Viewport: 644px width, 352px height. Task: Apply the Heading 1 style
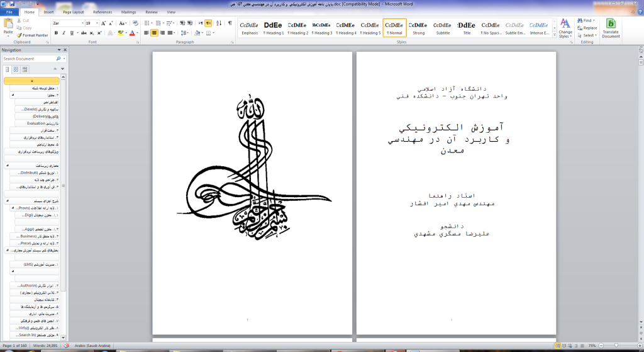point(273,28)
